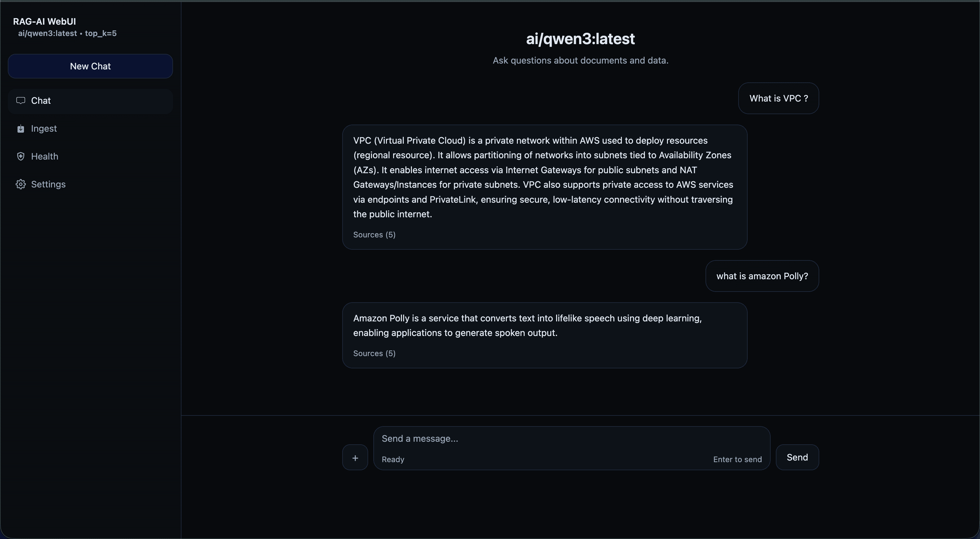Click "Ask questions about documents and data" subtitle
This screenshot has width=980, height=539.
pos(580,61)
